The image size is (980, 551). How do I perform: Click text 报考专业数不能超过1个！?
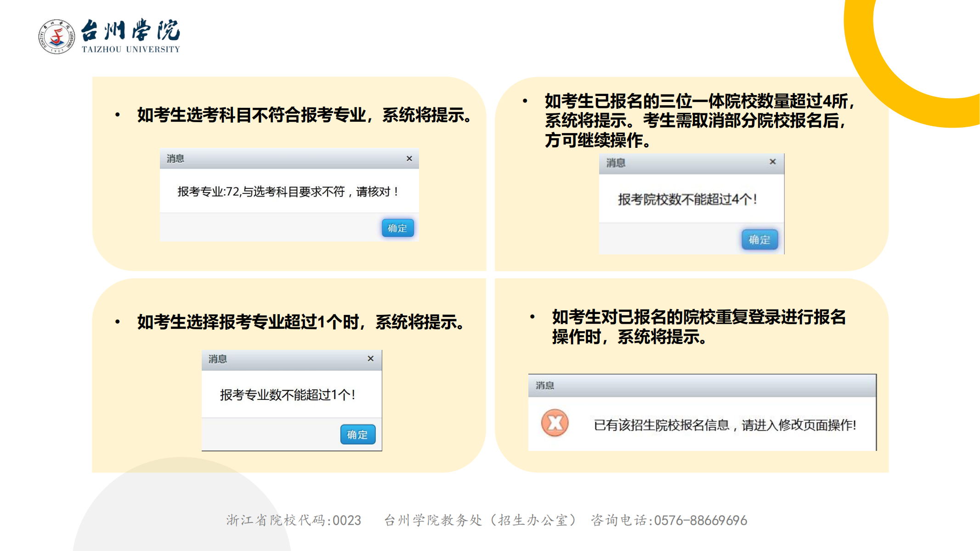(x=288, y=395)
